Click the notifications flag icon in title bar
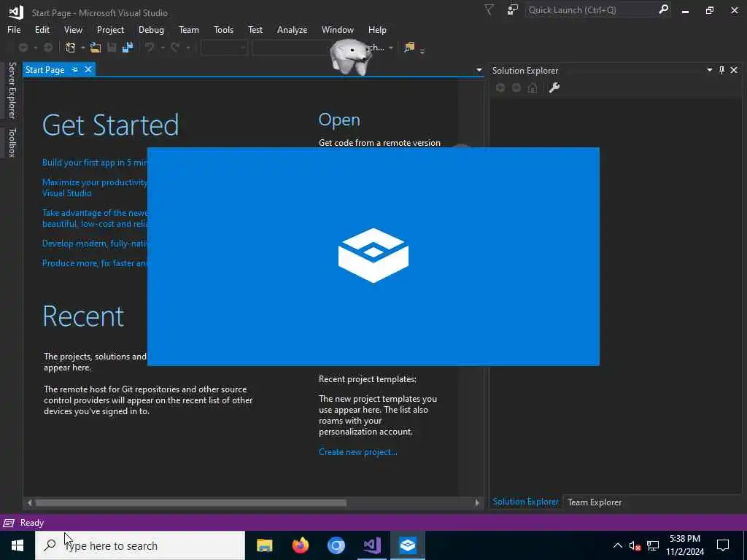747x560 pixels. 489,10
